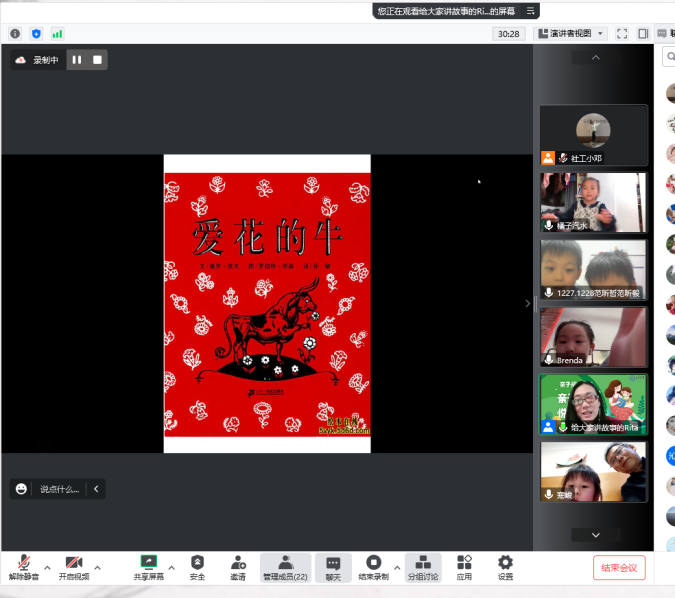
Task: Expand audio options next to 解除静音
Action: 47,567
